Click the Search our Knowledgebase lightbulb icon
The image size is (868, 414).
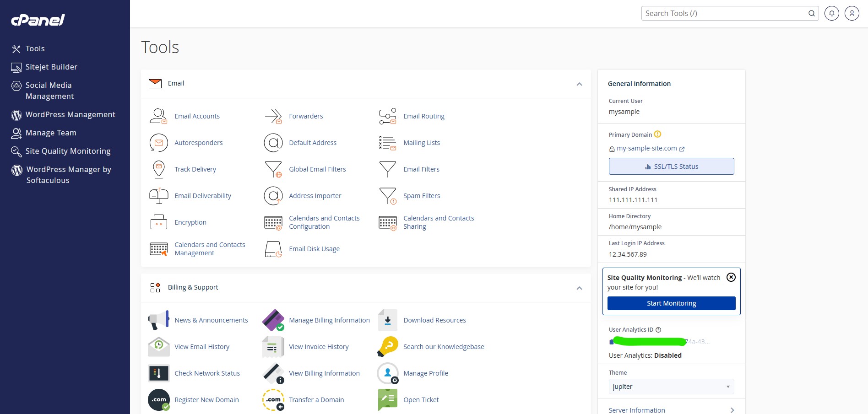point(388,347)
